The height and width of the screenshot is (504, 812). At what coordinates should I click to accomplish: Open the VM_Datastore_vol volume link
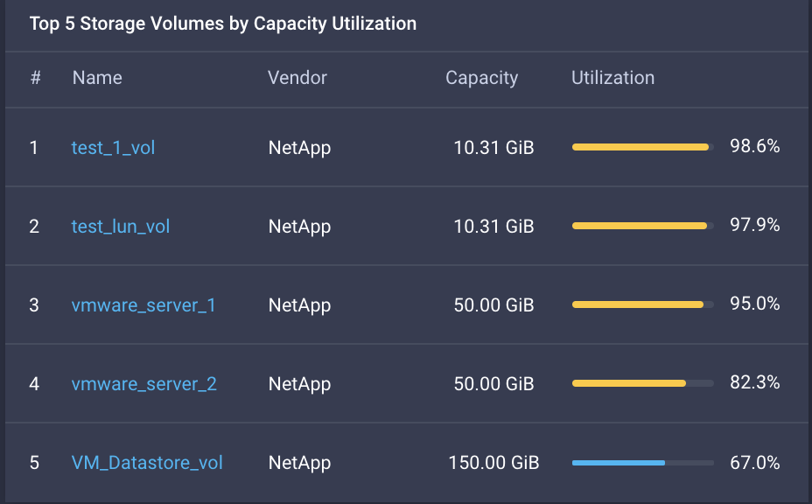[x=147, y=463]
